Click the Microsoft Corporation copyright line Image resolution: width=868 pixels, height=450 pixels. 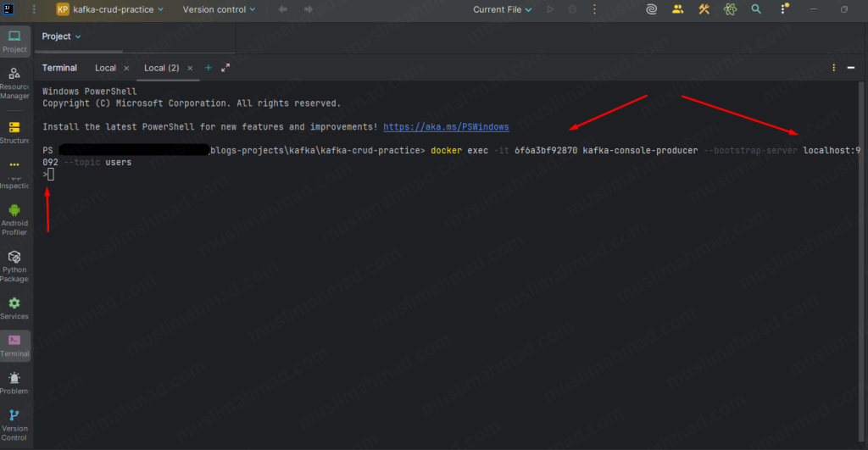[192, 103]
